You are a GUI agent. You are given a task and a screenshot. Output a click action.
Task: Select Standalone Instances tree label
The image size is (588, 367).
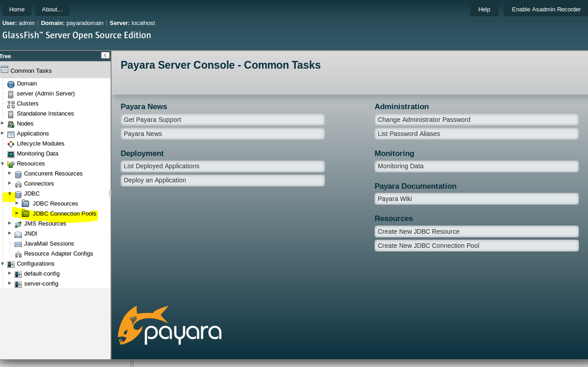pos(46,114)
